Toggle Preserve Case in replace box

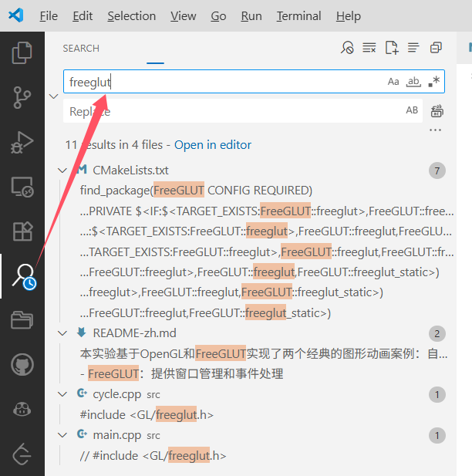pos(412,110)
